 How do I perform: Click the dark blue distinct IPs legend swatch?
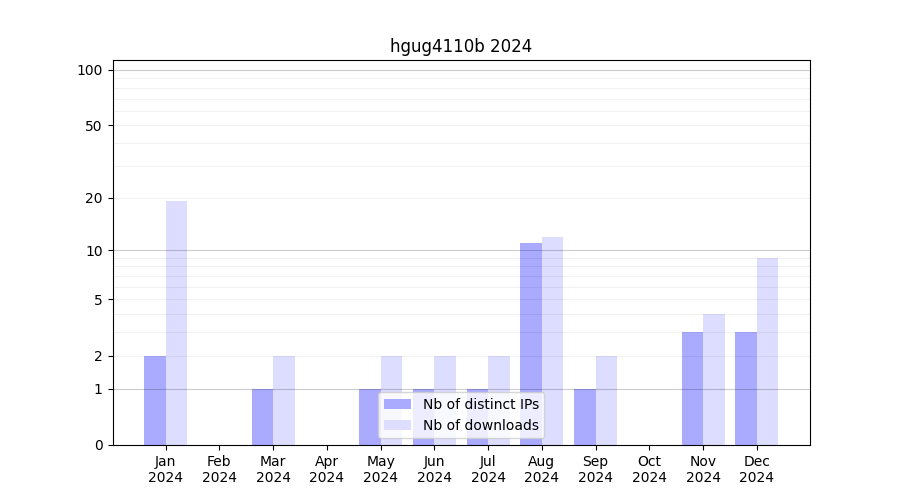click(x=397, y=404)
